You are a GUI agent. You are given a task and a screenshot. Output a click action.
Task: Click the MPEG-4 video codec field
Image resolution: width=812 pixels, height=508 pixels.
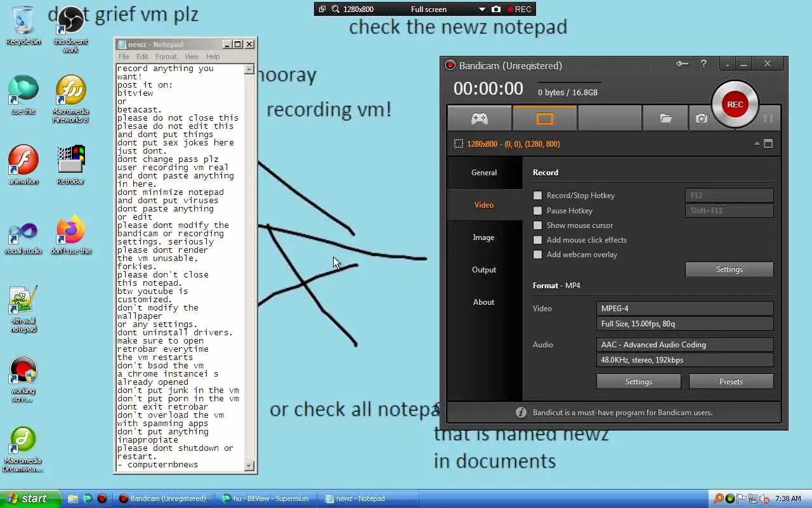[x=685, y=309]
